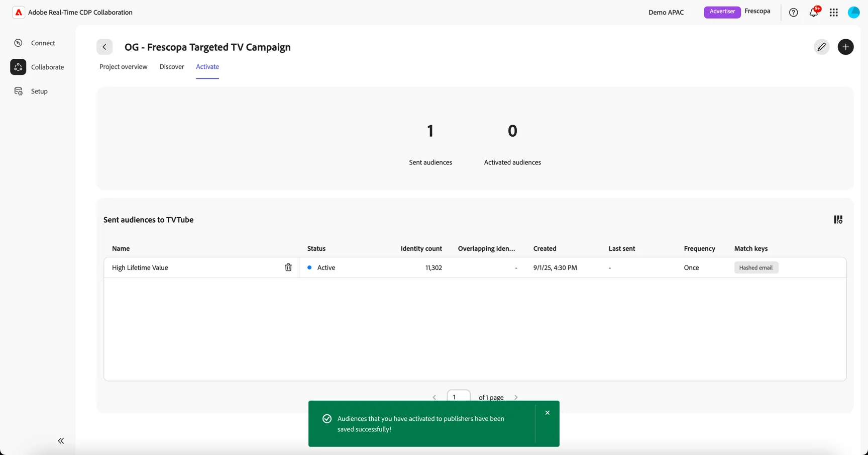Image resolution: width=868 pixels, height=455 pixels.
Task: Delete the High Lifetime Value audience
Action: pyautogui.click(x=288, y=267)
